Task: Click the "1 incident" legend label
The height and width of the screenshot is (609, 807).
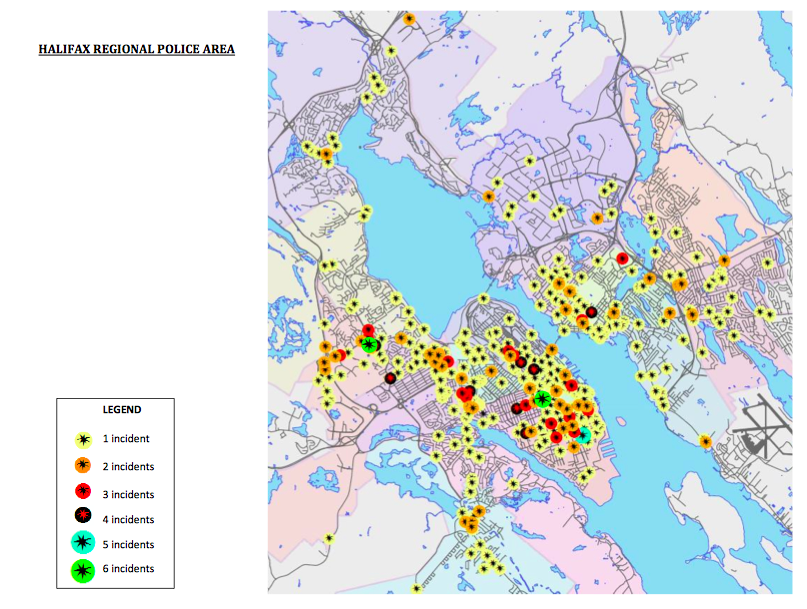Action: 125,439
